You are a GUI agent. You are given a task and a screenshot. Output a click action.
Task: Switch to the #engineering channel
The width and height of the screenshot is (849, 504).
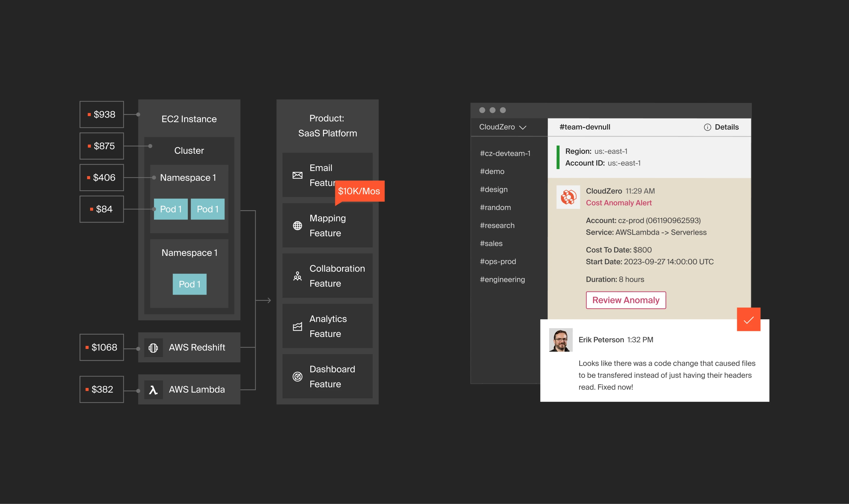click(502, 280)
